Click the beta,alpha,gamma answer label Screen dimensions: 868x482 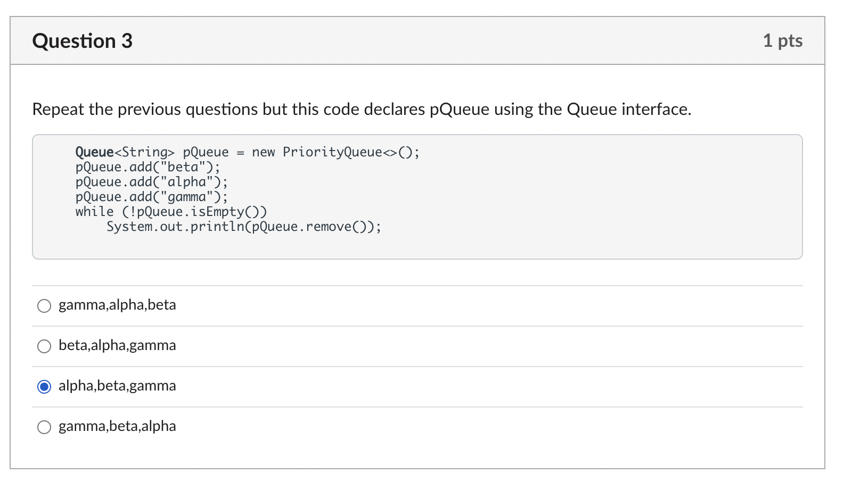[x=117, y=345]
